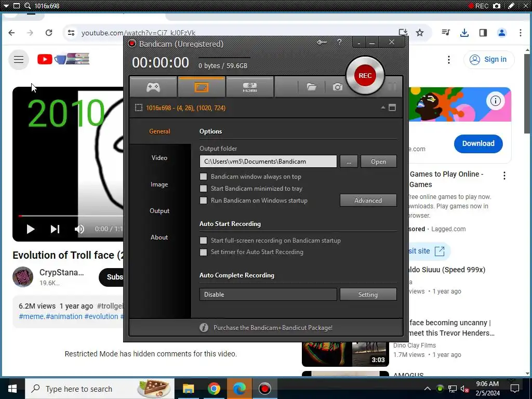Screen dimensions: 532x399
Task: Click dotted rectangle selection icon
Action: 138,108
